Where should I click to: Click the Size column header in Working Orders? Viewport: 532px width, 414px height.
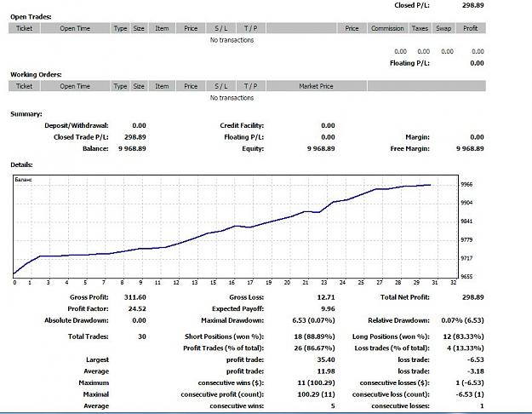[x=139, y=86]
